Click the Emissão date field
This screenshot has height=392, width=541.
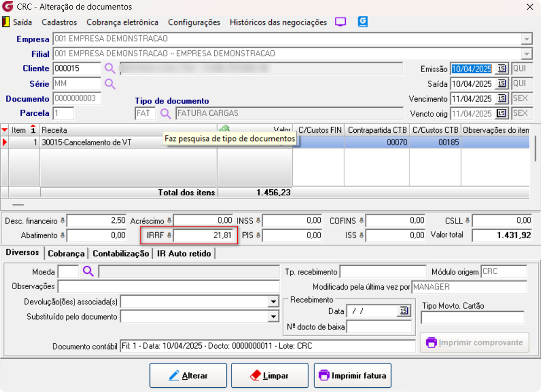point(473,69)
